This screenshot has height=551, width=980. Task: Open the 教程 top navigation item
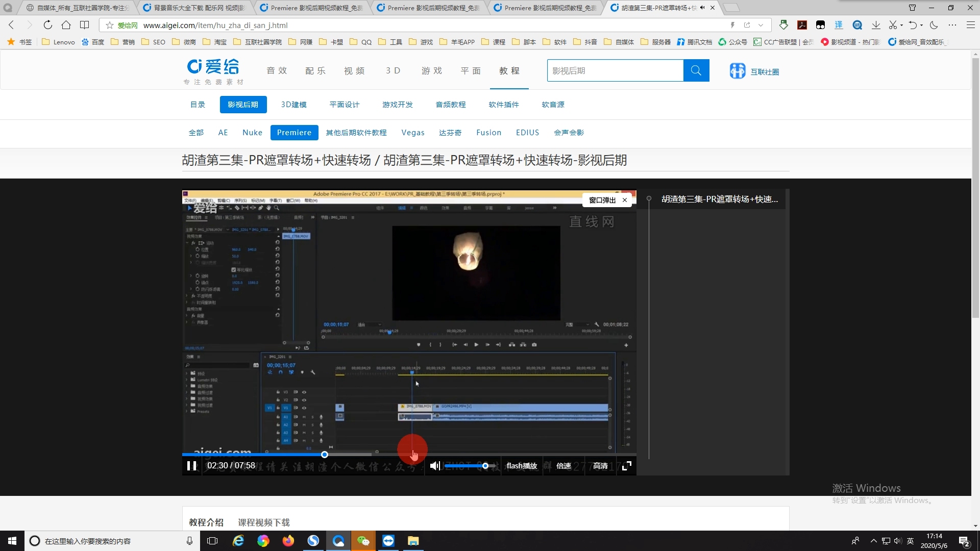click(509, 71)
